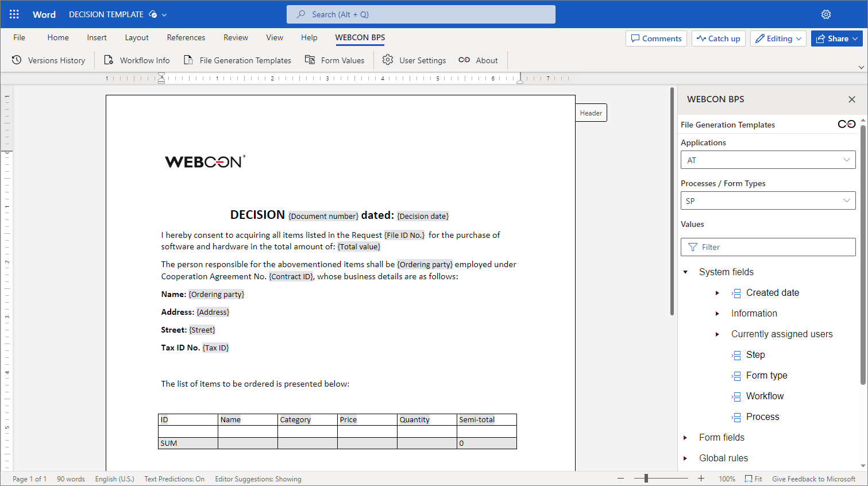Click zoom in plus button
The image size is (868, 486).
701,479
